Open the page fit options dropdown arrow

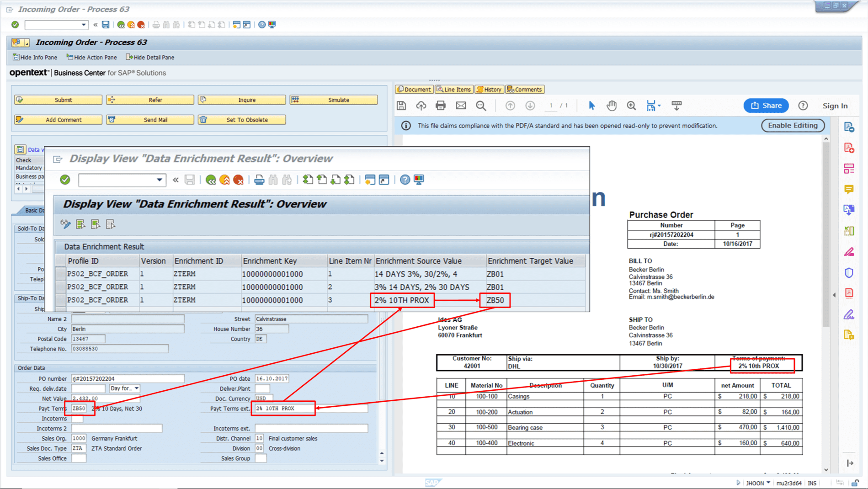point(659,105)
